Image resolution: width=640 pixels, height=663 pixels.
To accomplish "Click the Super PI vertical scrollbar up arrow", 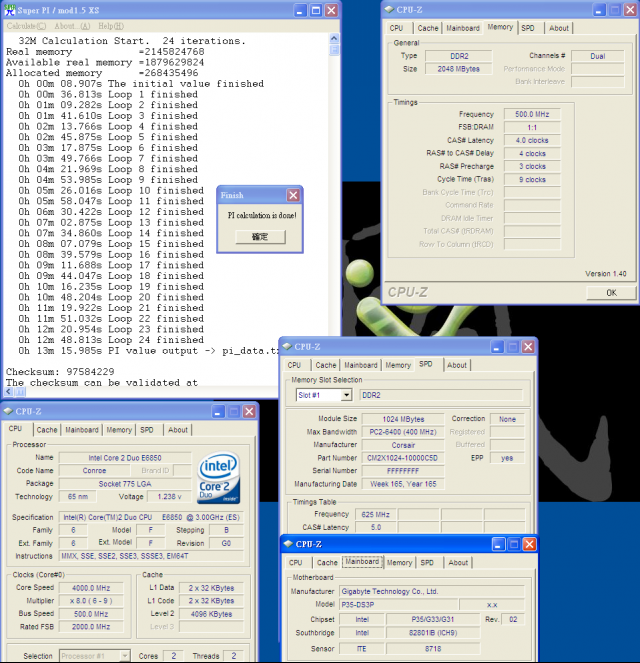I will click(x=334, y=38).
